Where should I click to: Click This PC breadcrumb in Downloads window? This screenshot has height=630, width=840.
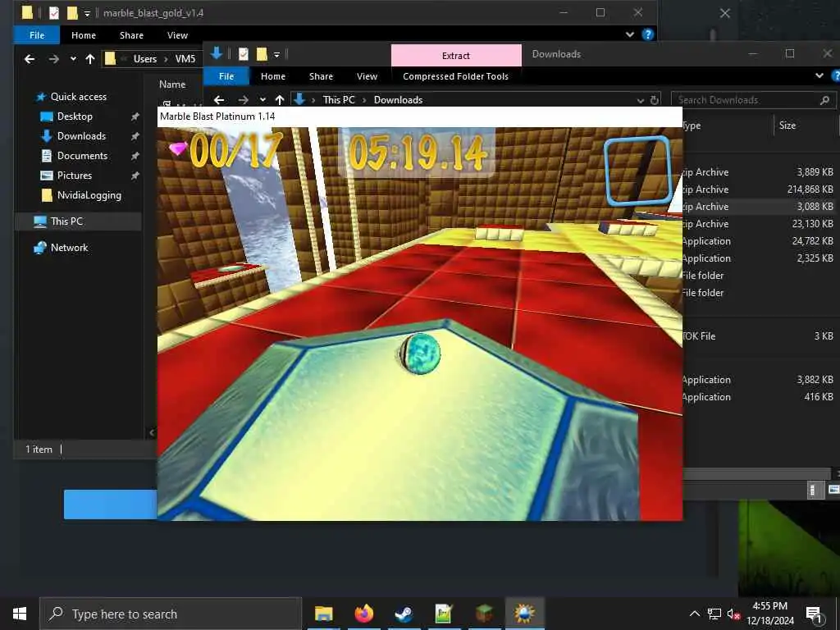point(339,100)
